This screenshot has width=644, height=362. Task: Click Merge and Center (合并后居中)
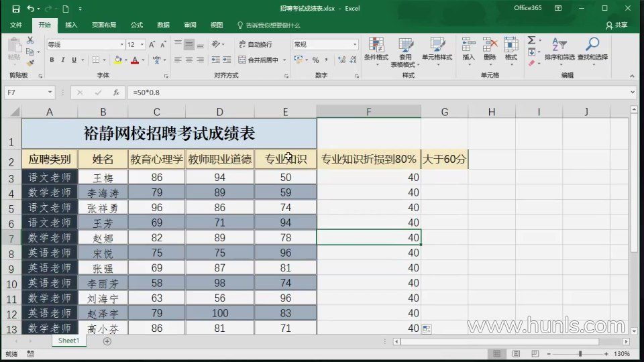pyautogui.click(x=262, y=60)
